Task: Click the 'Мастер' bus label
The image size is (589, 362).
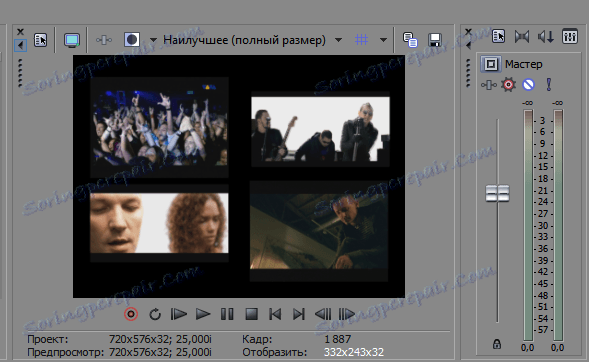Action: [524, 64]
